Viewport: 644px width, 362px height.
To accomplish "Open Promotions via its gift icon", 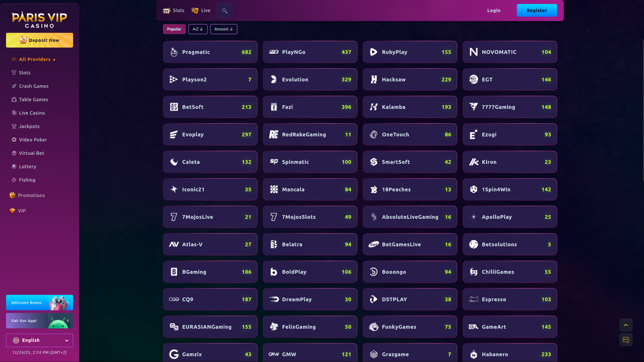I will tap(12, 195).
